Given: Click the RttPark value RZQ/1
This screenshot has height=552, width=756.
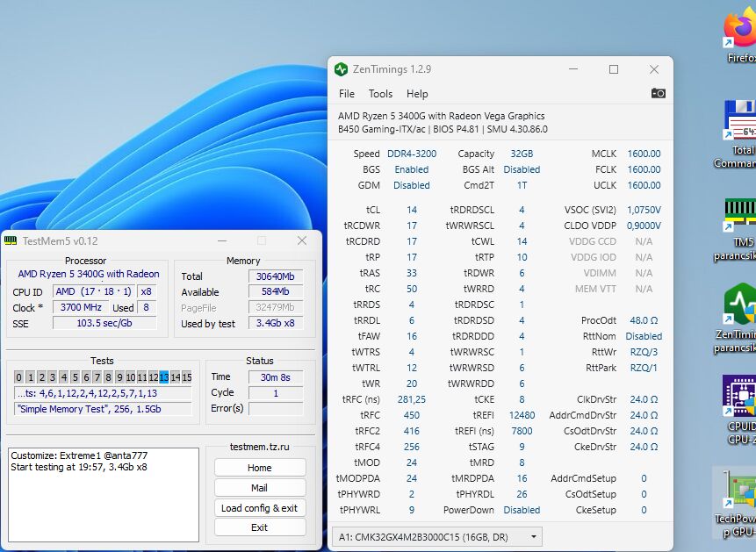Looking at the screenshot, I should click(x=644, y=368).
